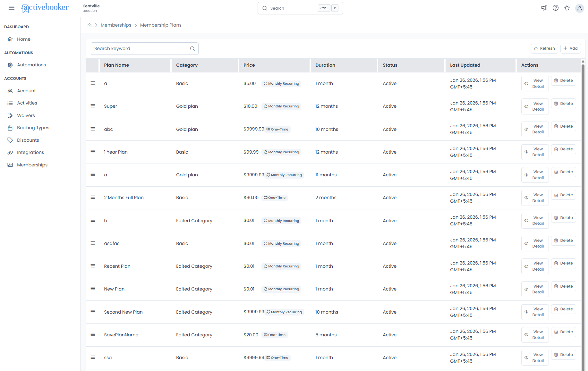Delete the 2 Months Full Plan
Image resolution: width=588 pixels, height=371 pixels.
point(563,195)
